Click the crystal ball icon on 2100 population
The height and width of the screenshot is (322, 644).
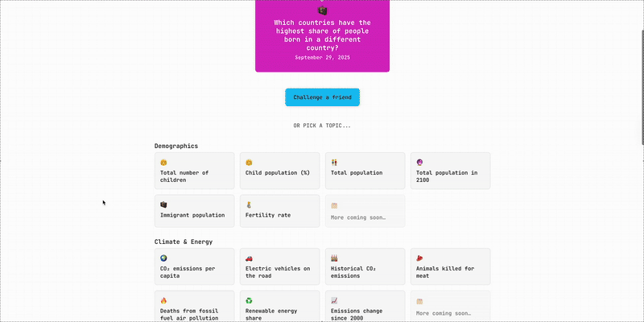click(x=419, y=163)
